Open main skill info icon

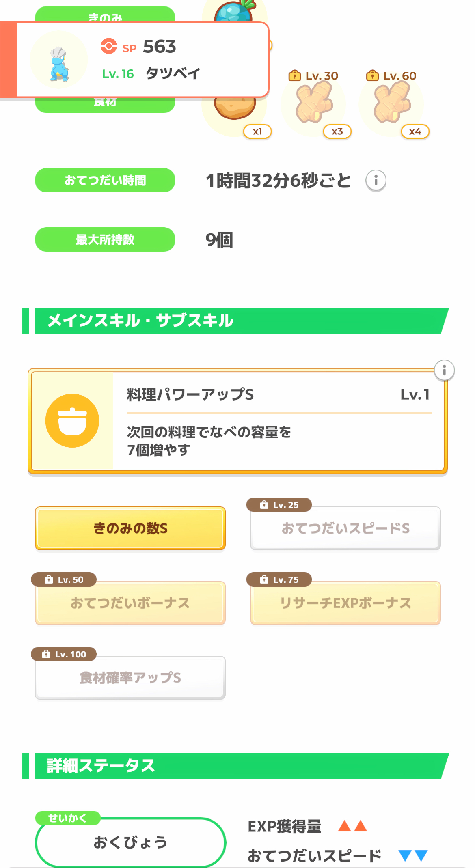(x=444, y=370)
